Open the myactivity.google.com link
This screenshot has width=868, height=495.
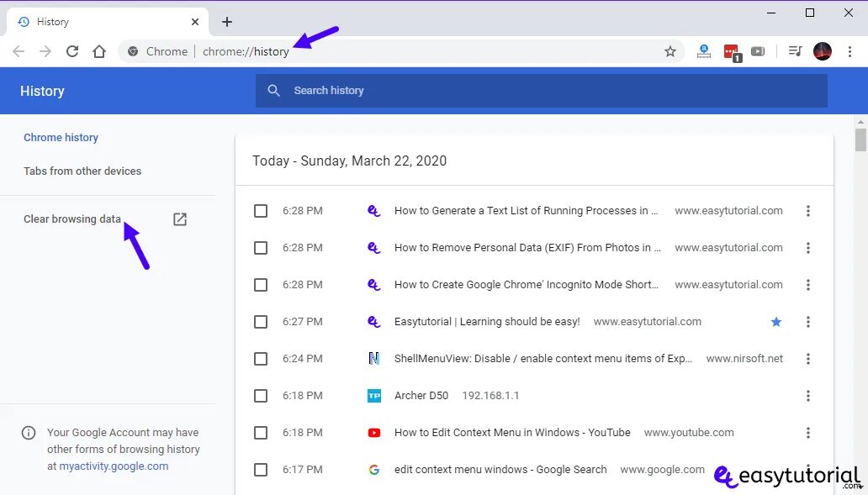pos(114,466)
